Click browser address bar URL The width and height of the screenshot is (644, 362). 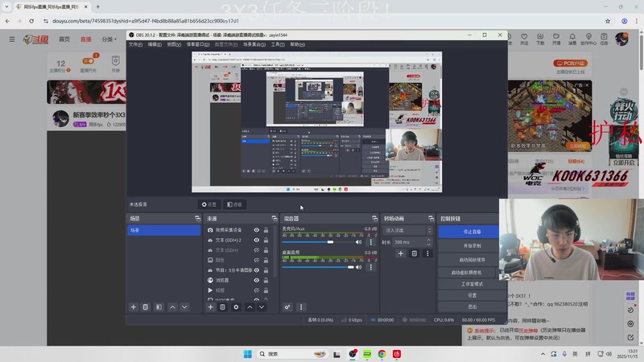[146, 21]
